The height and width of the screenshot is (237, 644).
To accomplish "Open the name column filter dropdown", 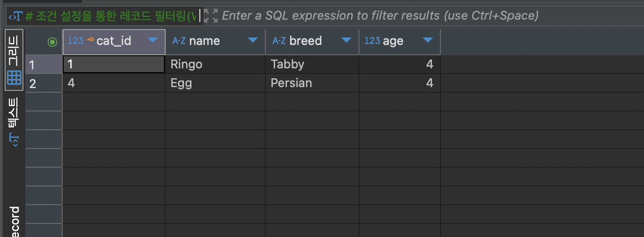I will (253, 40).
